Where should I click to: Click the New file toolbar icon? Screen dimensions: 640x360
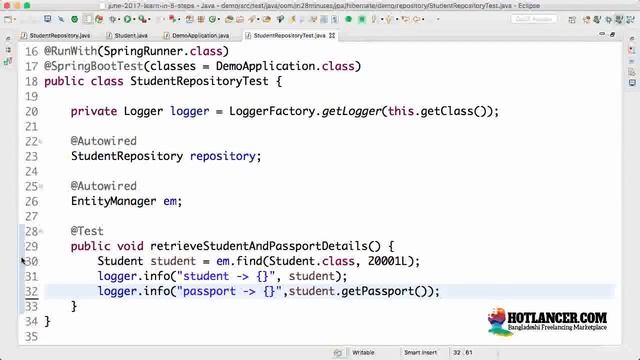(8, 19)
